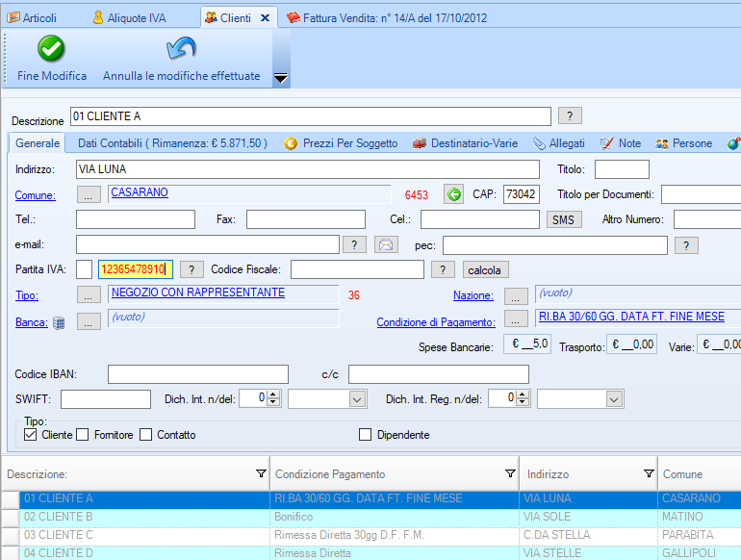Filter the Condizione Pagamento column
Screen dimensions: 741x560
[x=511, y=473]
